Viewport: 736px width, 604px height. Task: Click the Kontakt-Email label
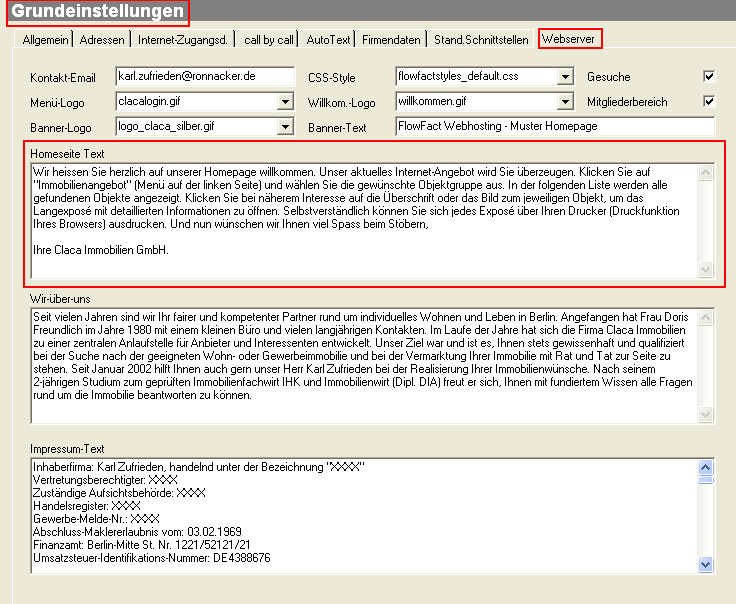(x=63, y=78)
